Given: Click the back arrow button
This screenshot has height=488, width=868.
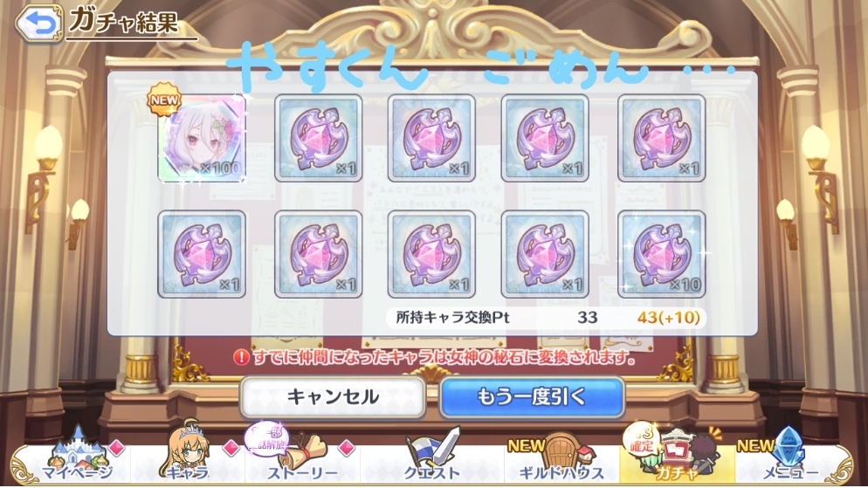Looking at the screenshot, I should coord(38,23).
